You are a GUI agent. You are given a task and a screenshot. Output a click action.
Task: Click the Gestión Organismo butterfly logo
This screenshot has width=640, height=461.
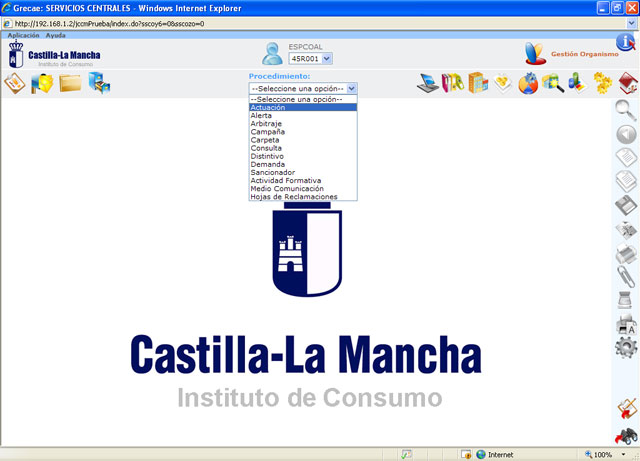535,53
